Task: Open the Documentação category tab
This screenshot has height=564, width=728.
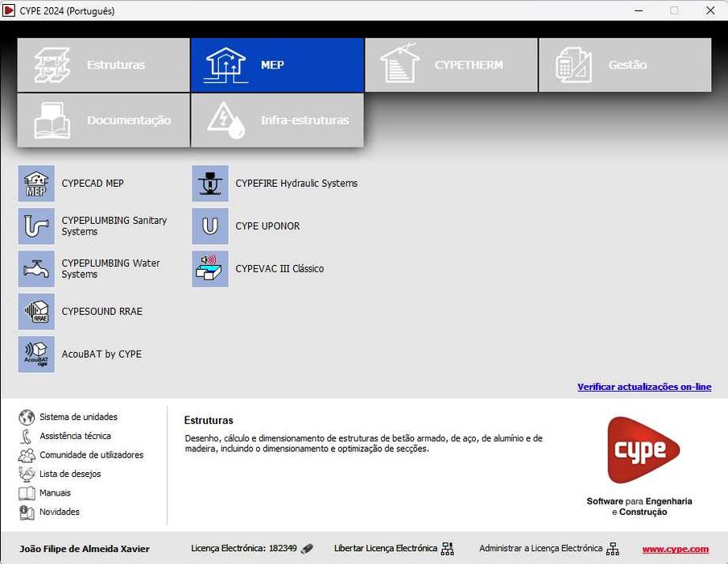Action: pos(104,120)
